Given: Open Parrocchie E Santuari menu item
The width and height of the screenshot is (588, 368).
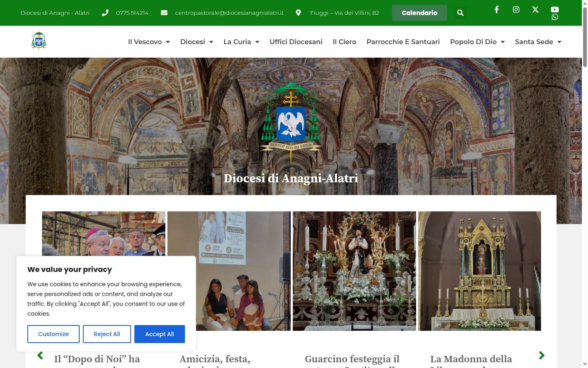Looking at the screenshot, I should click(x=403, y=42).
